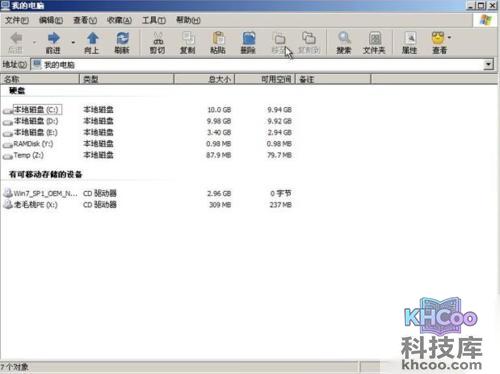The height and width of the screenshot is (374, 500).
Task: Click the 硬盘 group heading
Action: coord(17,90)
